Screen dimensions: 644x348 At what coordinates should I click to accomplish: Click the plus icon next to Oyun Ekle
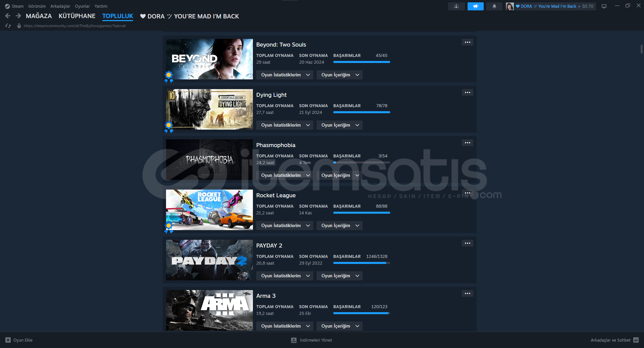click(8, 340)
